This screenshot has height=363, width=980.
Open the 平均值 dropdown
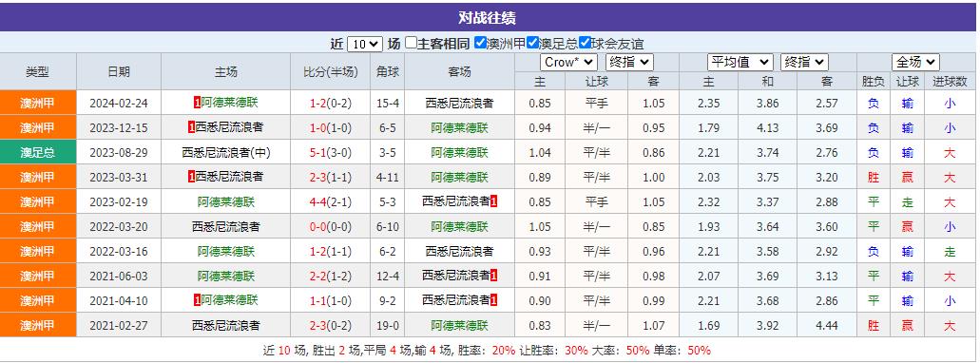740,62
